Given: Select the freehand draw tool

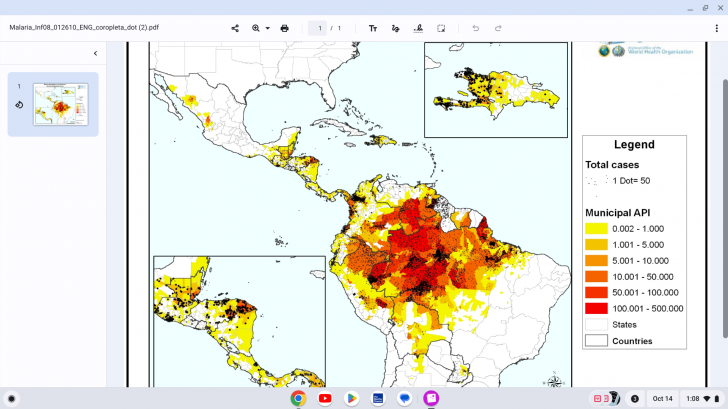Looking at the screenshot, I should pyautogui.click(x=396, y=28).
